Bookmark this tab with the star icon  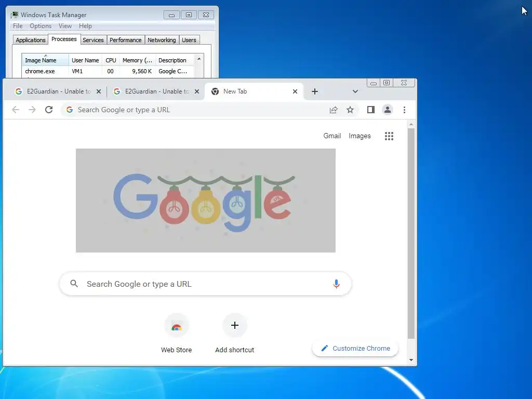(350, 110)
